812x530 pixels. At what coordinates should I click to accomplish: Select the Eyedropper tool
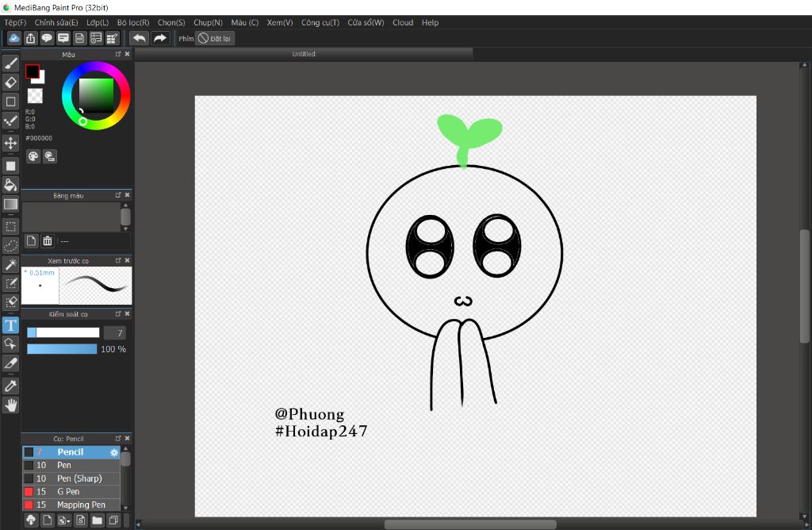click(x=10, y=386)
